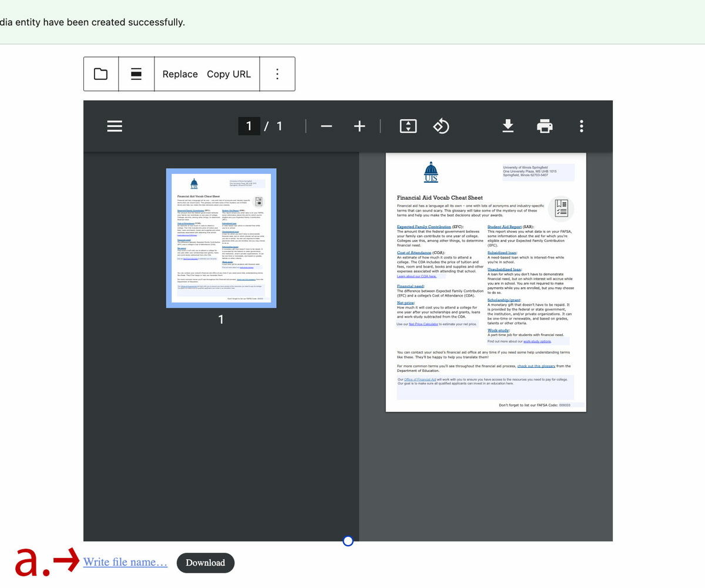Click the Learn about our COA here link
This screenshot has width=705, height=588.
click(417, 276)
